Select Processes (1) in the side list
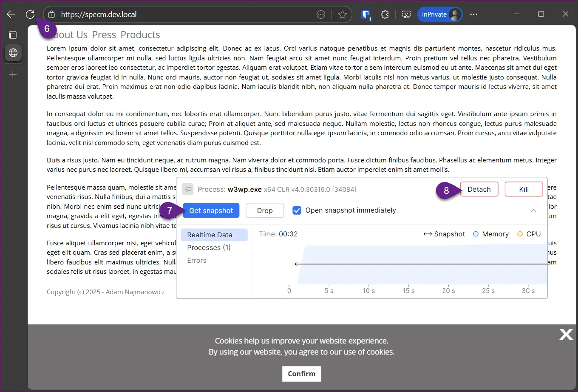578x392 pixels. click(x=209, y=247)
